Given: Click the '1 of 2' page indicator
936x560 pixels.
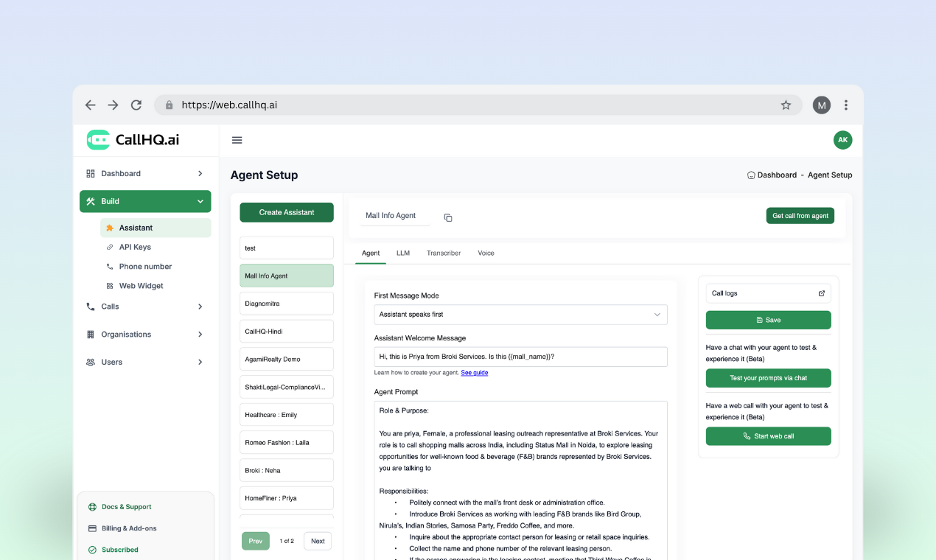Looking at the screenshot, I should pos(287,541).
